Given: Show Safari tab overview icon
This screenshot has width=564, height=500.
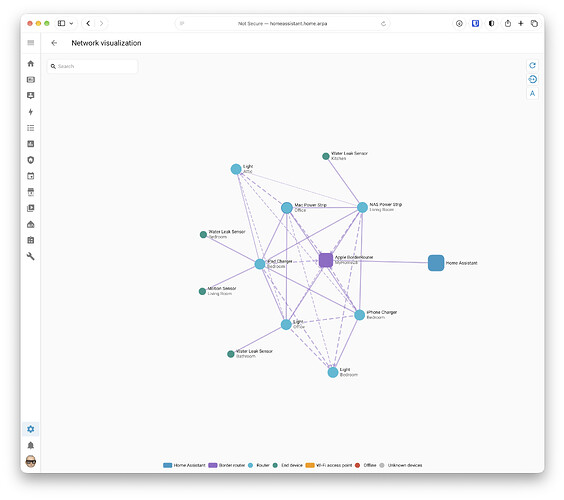Looking at the screenshot, I should point(534,24).
